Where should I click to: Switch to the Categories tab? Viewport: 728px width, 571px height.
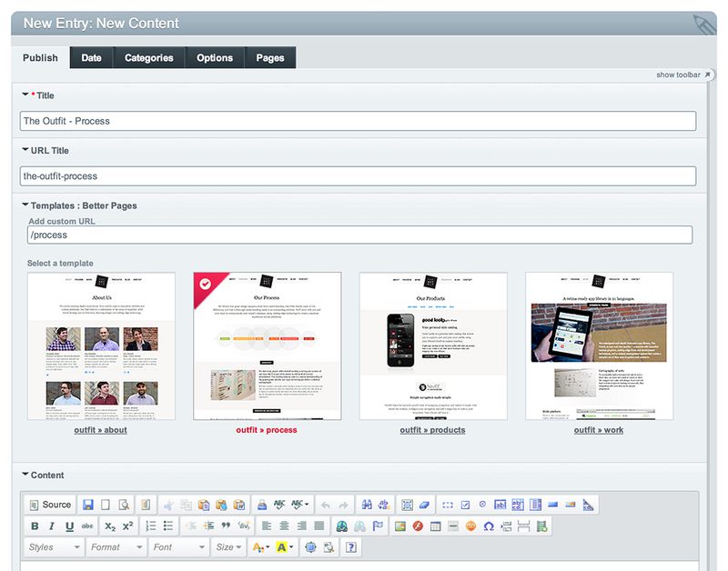[x=148, y=58]
